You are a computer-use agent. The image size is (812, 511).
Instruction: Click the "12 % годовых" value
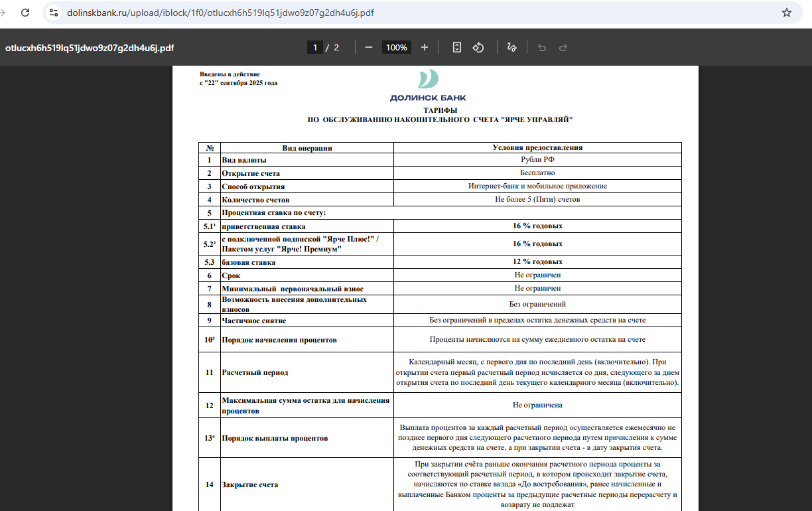pos(537,261)
